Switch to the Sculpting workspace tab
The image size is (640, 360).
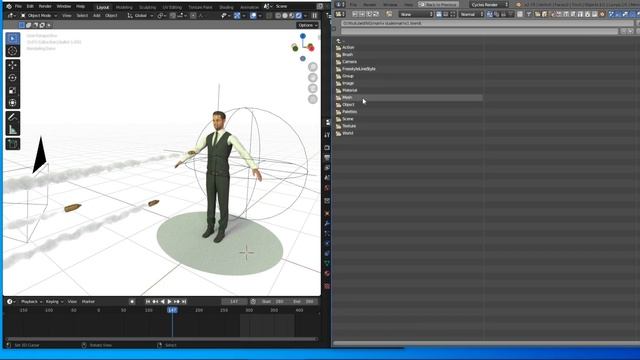click(147, 7)
